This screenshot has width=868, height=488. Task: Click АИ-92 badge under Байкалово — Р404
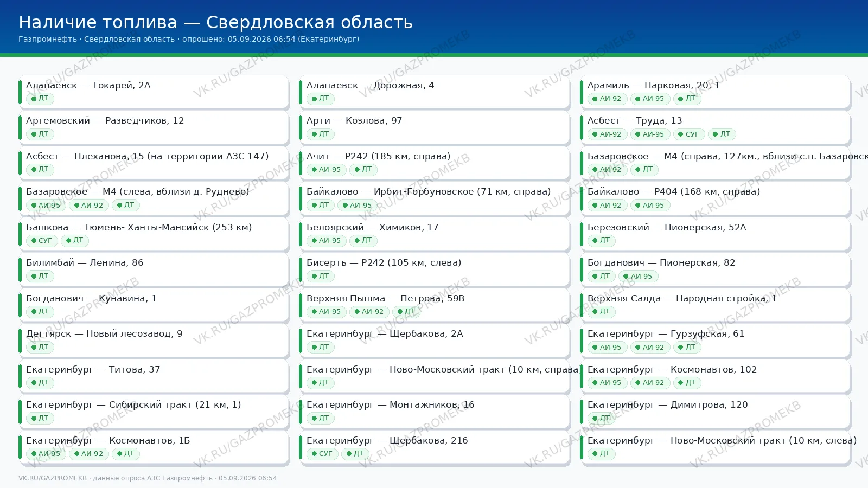(x=607, y=205)
